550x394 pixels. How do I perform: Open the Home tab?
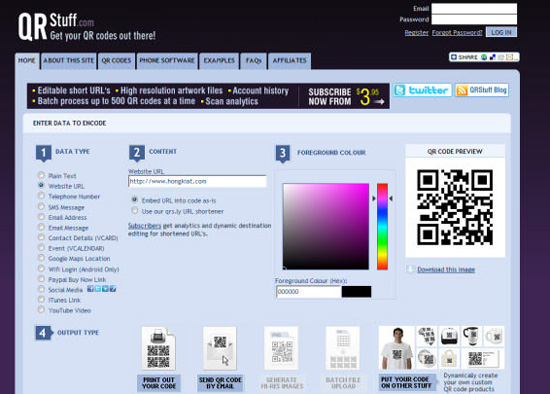pos(27,61)
